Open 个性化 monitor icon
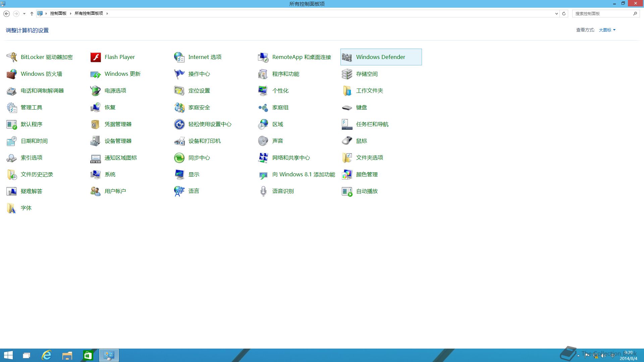 click(263, 90)
